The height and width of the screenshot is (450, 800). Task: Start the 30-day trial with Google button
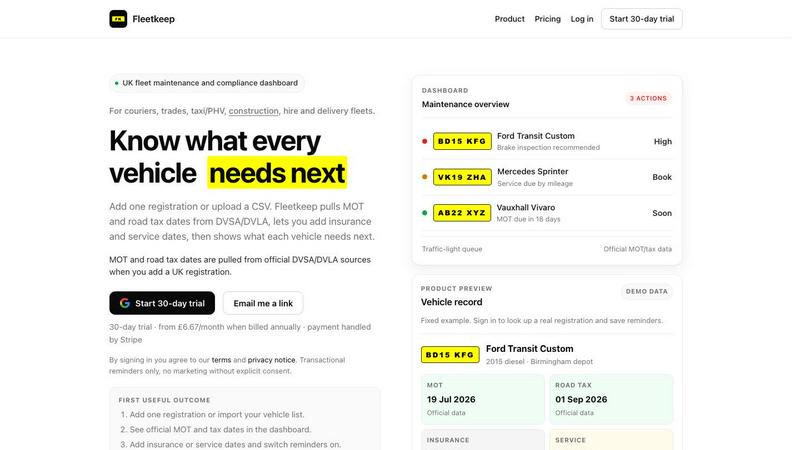click(162, 303)
